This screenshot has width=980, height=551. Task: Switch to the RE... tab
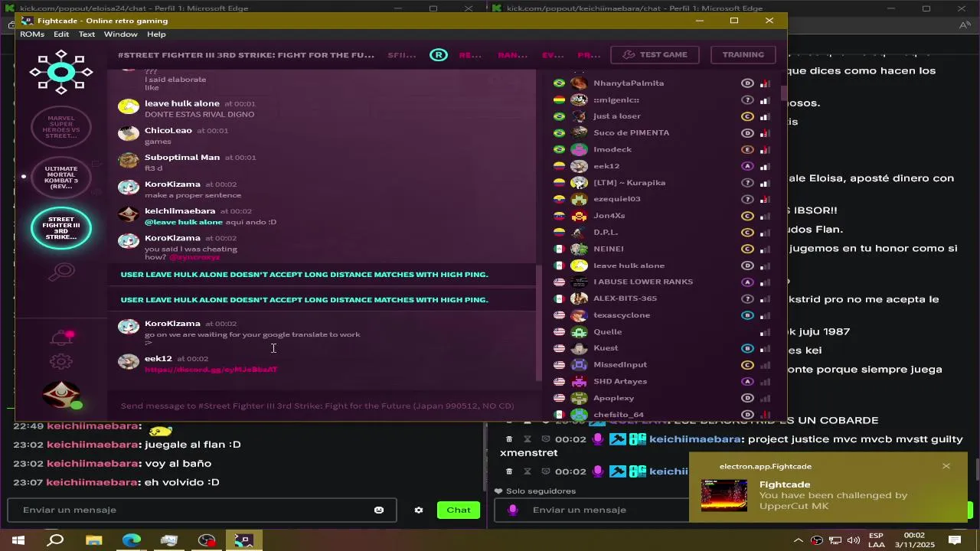tap(470, 55)
